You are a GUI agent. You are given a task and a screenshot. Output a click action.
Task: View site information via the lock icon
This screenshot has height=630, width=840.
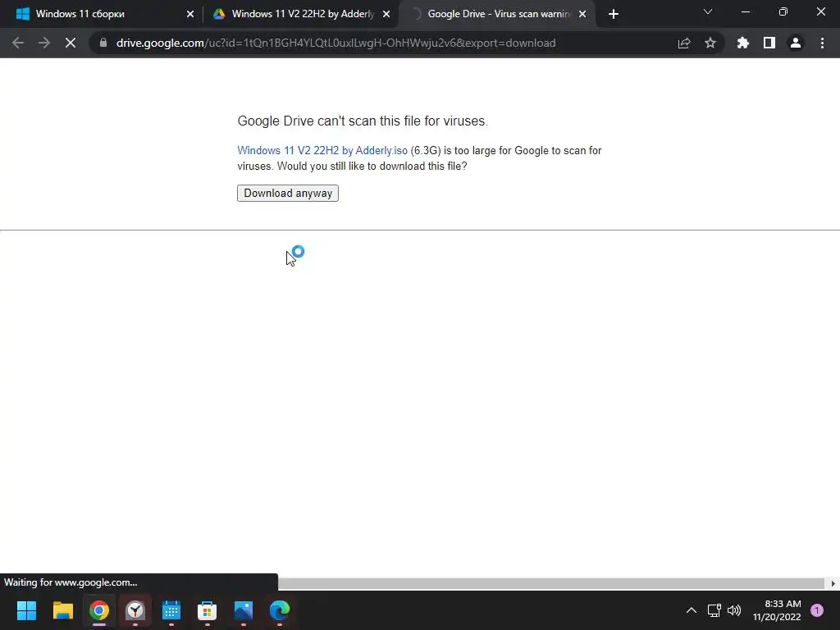click(x=103, y=43)
